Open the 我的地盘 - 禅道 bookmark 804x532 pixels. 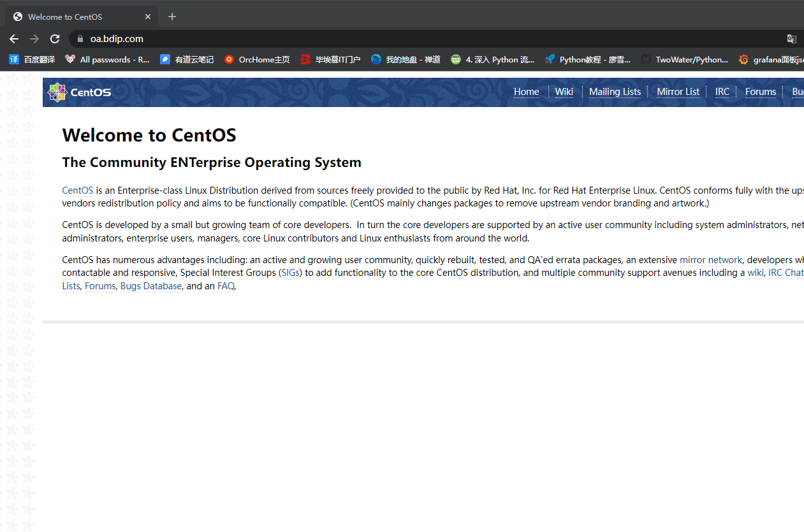(x=406, y=59)
